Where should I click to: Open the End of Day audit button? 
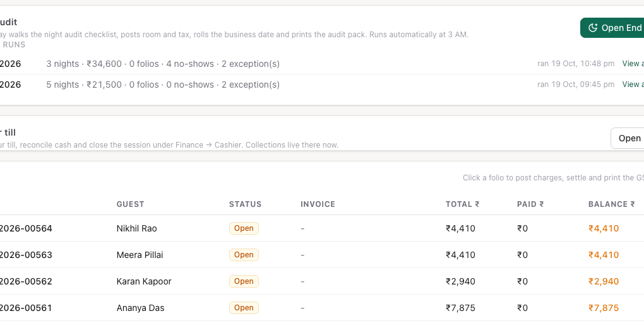pyautogui.click(x=612, y=28)
